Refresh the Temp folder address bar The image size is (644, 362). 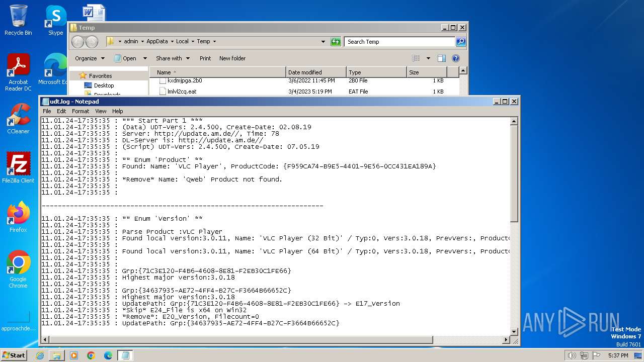pos(336,42)
